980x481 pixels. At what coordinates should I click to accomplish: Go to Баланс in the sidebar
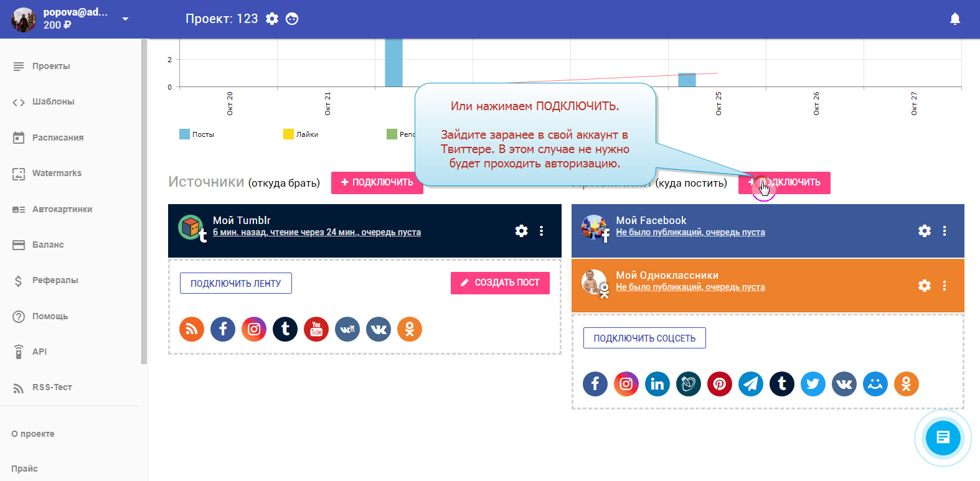coord(48,245)
